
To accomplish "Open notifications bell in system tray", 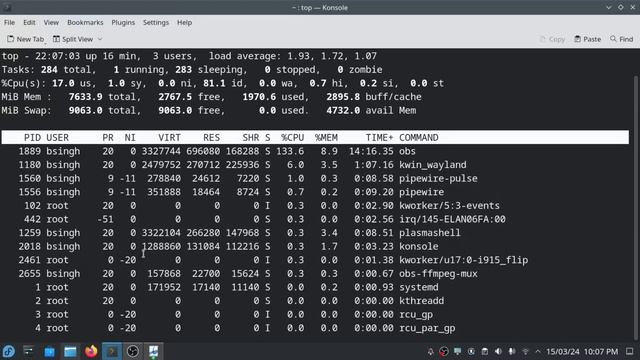I will [430, 351].
